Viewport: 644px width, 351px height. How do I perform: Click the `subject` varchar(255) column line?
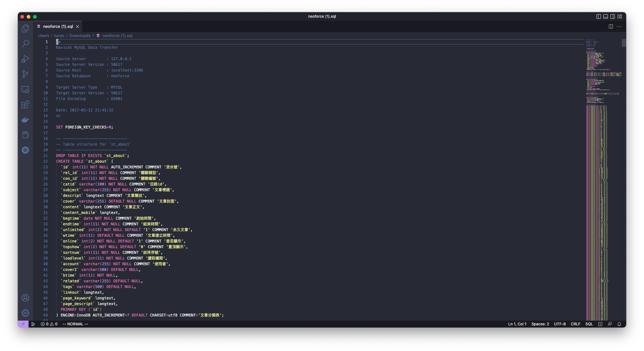coord(117,190)
